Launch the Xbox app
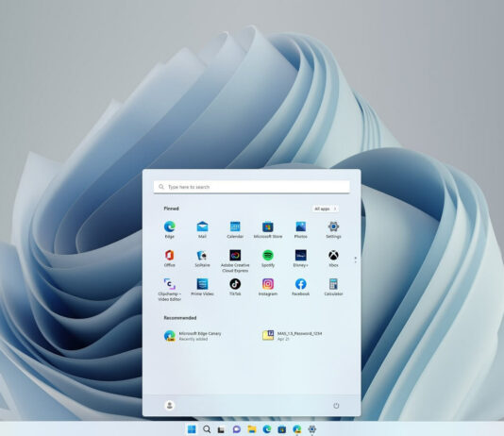 pyautogui.click(x=333, y=259)
